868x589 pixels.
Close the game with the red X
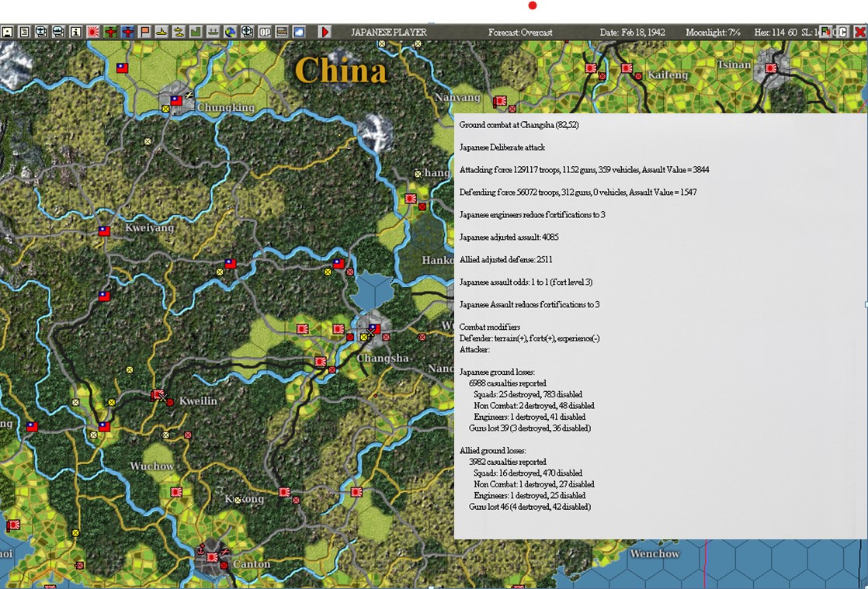pyautogui.click(x=859, y=32)
